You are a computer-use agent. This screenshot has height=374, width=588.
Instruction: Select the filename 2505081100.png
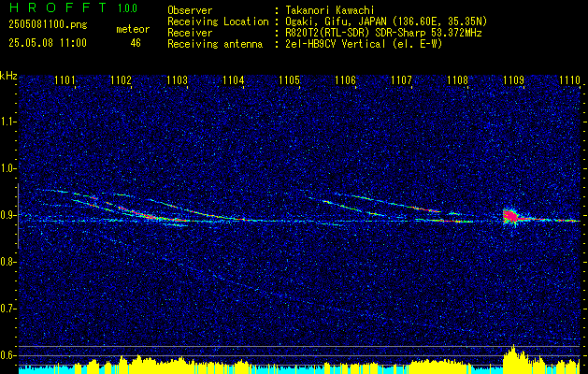point(48,25)
